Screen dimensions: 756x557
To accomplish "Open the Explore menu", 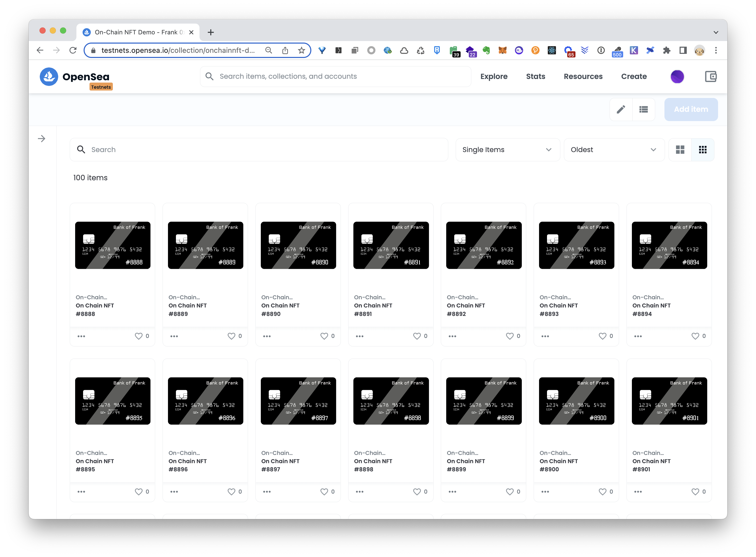I will (494, 76).
